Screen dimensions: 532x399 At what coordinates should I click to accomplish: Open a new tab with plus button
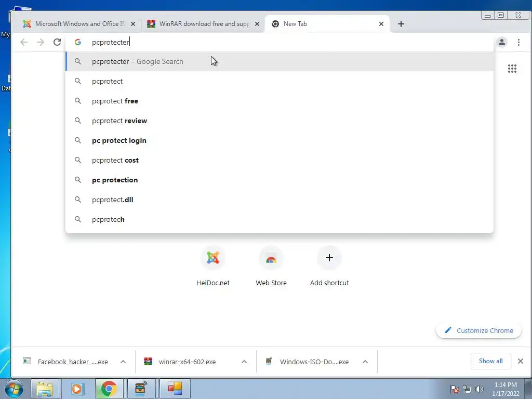coord(401,24)
